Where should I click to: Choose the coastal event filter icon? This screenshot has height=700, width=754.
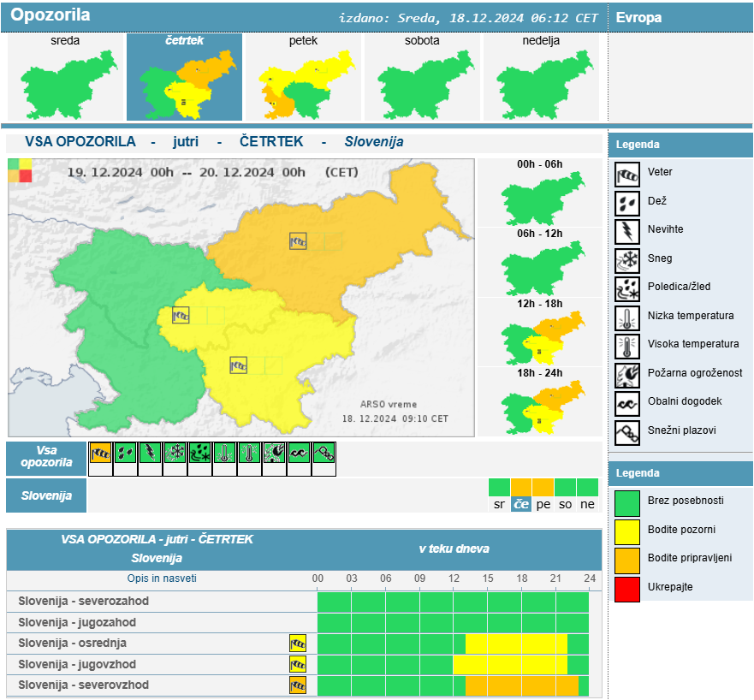300,453
